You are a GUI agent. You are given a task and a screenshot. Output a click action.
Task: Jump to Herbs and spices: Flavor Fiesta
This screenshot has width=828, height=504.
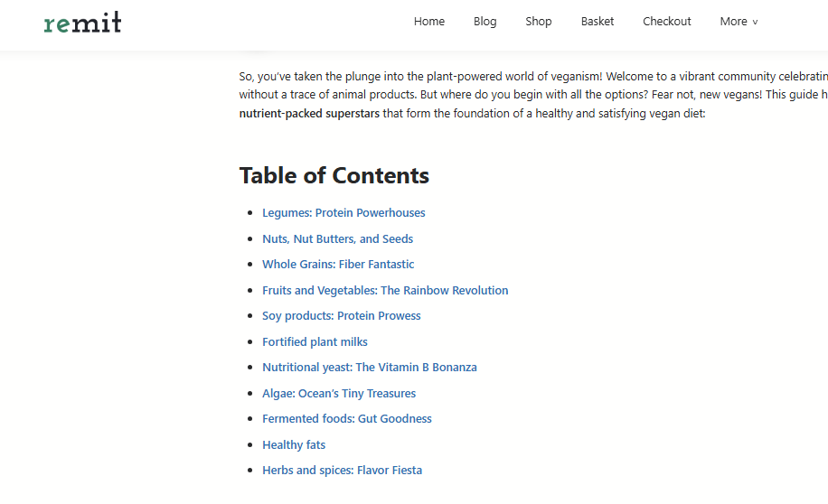click(343, 471)
